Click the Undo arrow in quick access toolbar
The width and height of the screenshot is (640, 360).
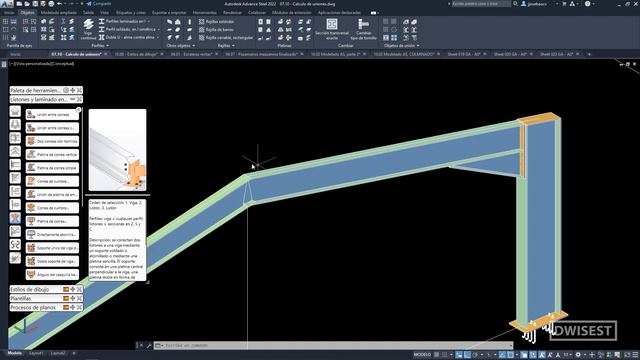click(x=60, y=4)
